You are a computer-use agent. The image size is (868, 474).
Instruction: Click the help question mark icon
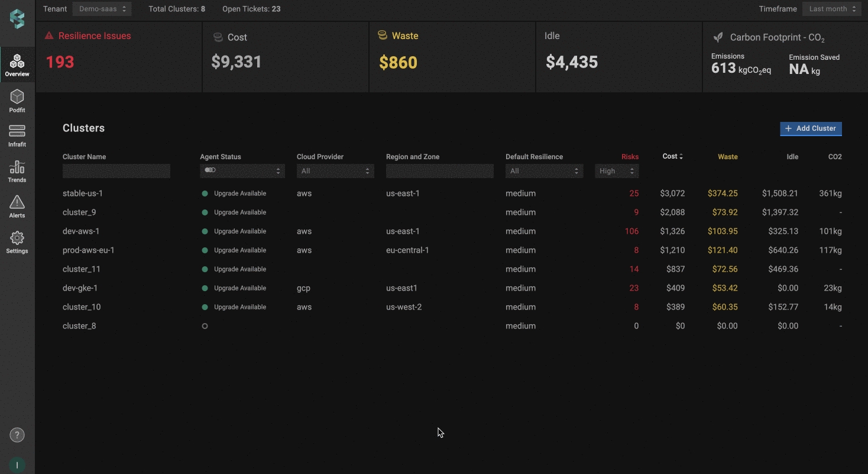17,436
